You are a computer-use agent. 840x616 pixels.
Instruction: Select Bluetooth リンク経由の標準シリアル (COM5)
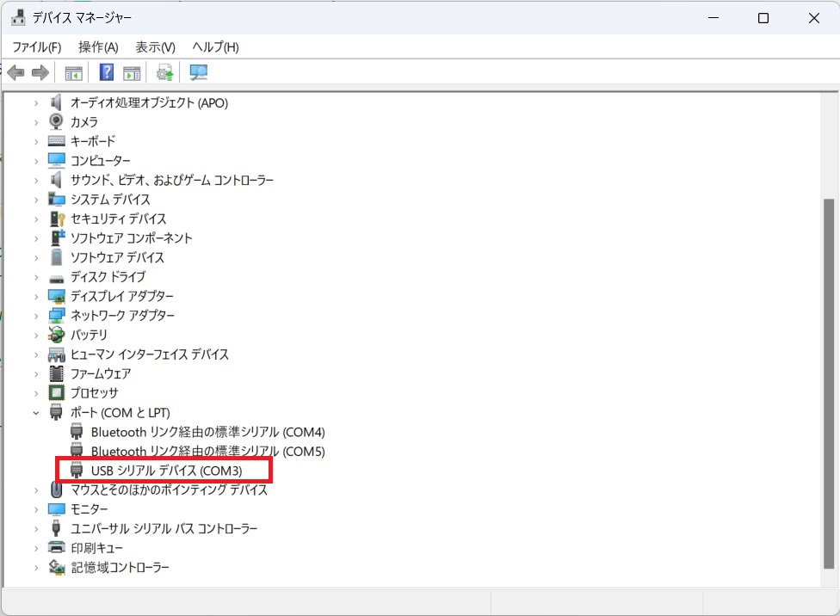pos(208,451)
